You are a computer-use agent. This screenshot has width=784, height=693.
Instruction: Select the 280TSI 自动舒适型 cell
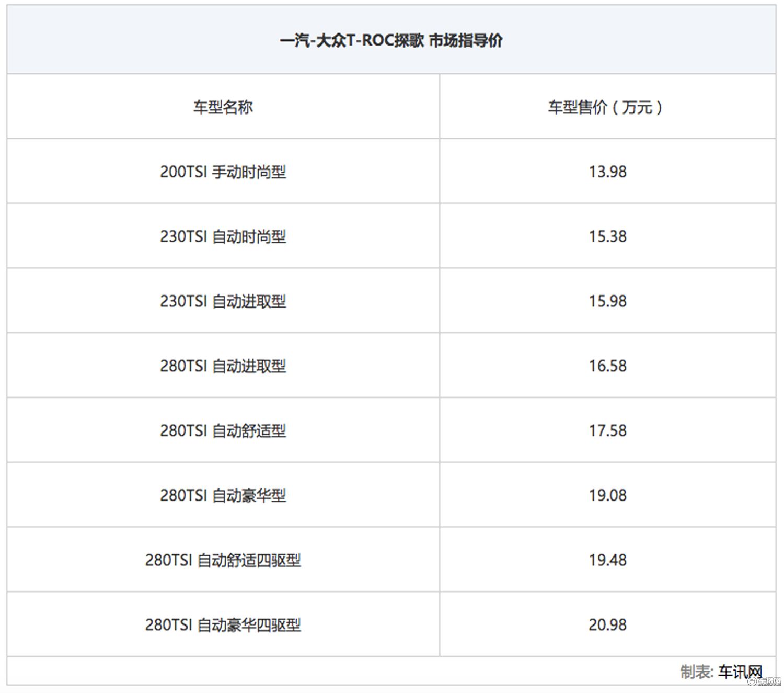pos(223,430)
